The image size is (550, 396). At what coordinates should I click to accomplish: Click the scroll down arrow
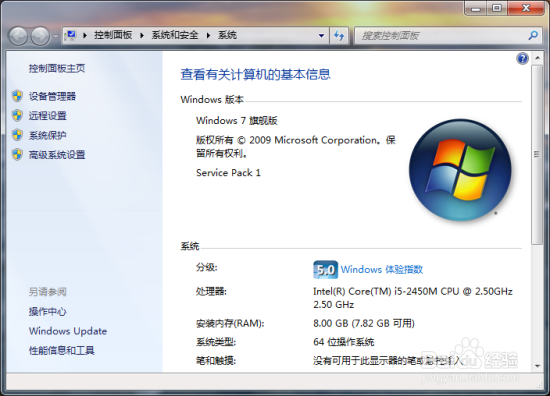(x=537, y=366)
